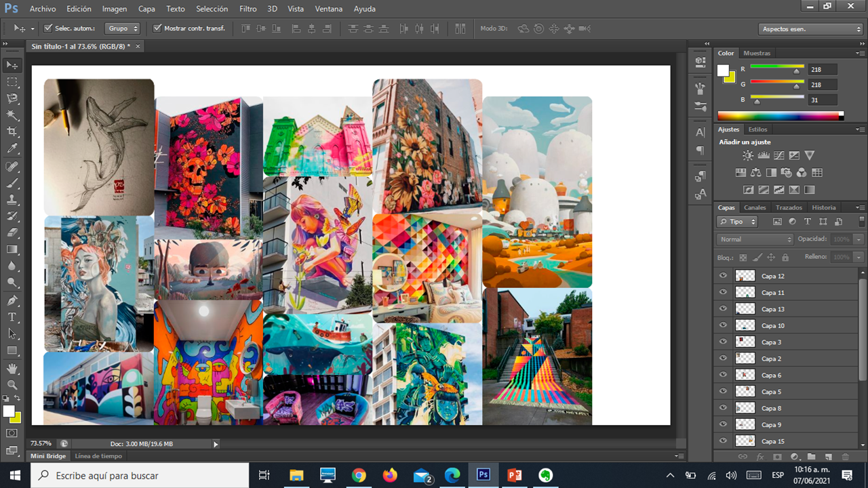868x488 pixels.
Task: Select the Path Selection tool
Action: click(x=12, y=333)
